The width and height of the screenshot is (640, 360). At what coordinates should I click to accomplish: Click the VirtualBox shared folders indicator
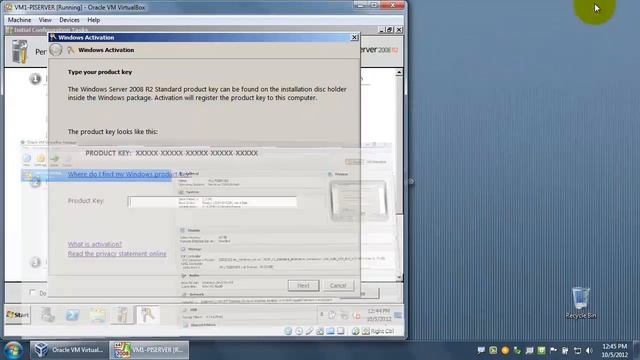pos(330,331)
